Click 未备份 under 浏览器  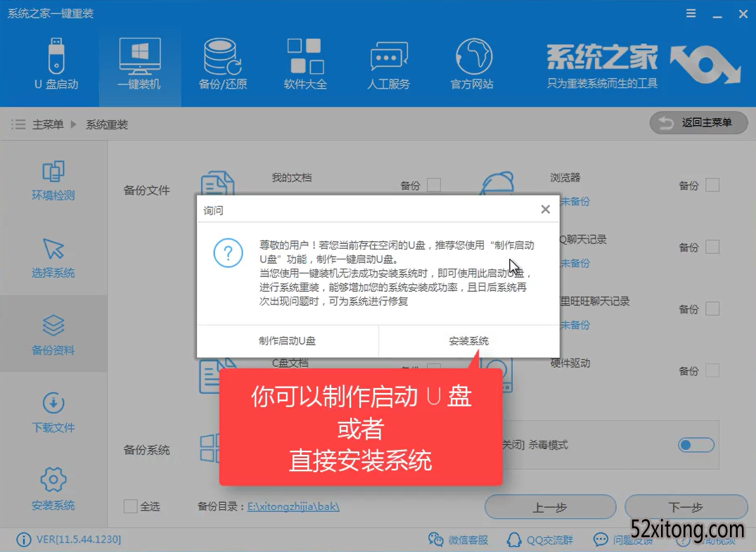coord(575,202)
